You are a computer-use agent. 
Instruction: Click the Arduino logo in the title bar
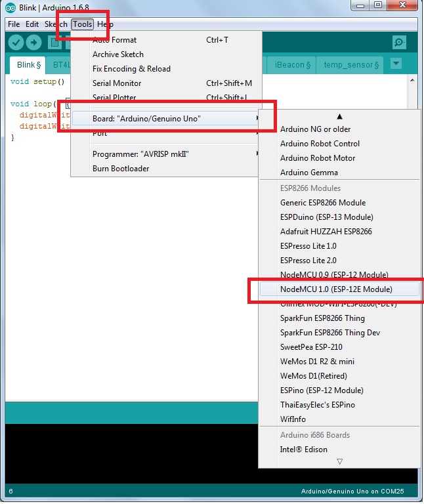pos(11,8)
